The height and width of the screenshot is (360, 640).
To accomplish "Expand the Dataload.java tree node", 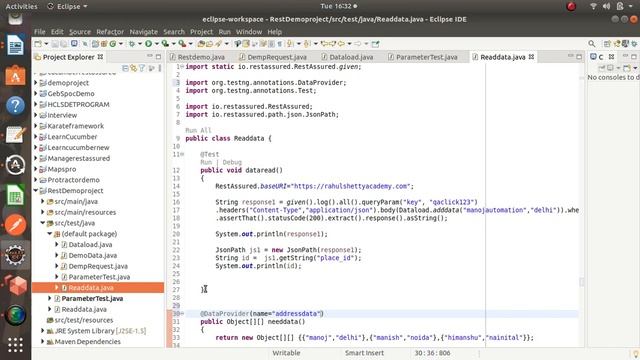I will pyautogui.click(x=57, y=244).
